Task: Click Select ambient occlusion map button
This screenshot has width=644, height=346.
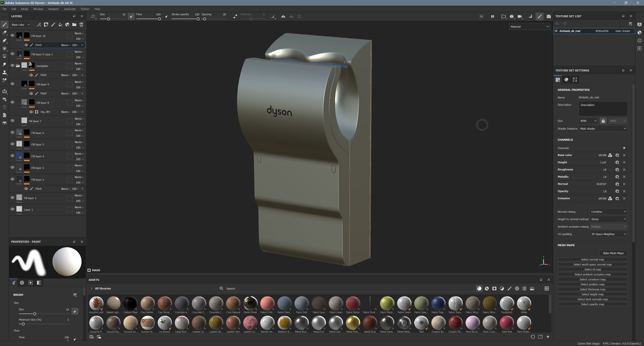Action: (592, 274)
